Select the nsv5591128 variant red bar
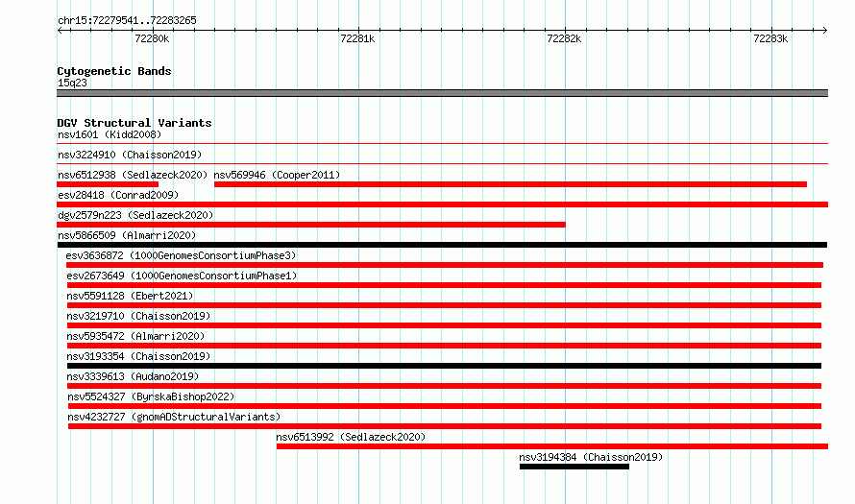Image resolution: width=855 pixels, height=504 pixels. click(445, 305)
